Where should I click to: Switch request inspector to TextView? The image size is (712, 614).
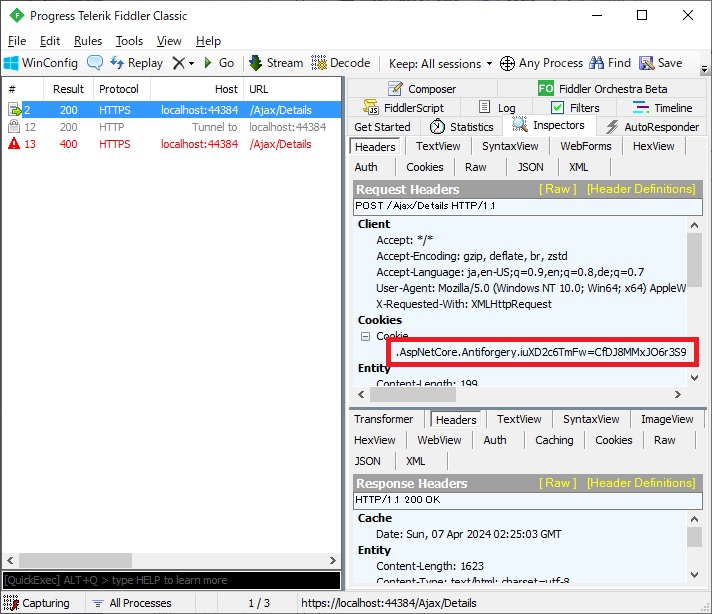[x=438, y=146]
